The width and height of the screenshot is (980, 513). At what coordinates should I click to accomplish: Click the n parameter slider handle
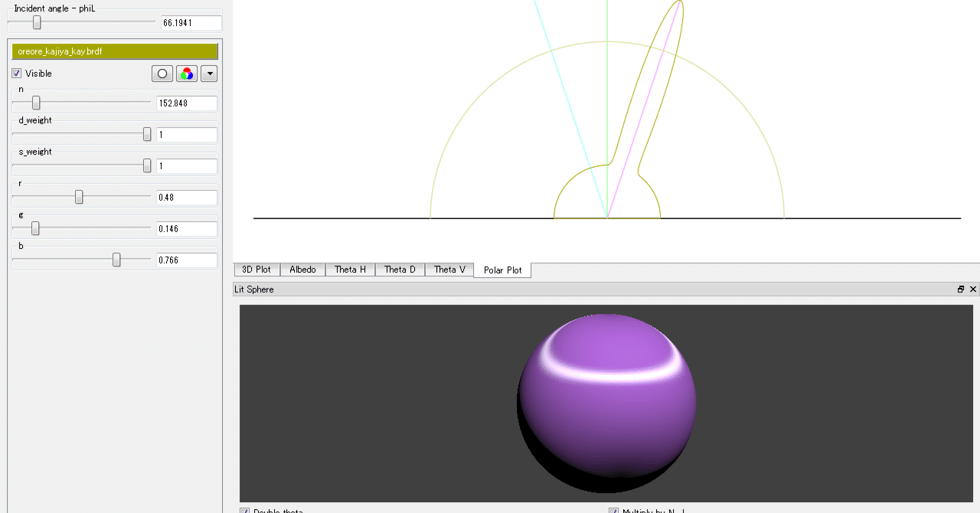point(36,103)
